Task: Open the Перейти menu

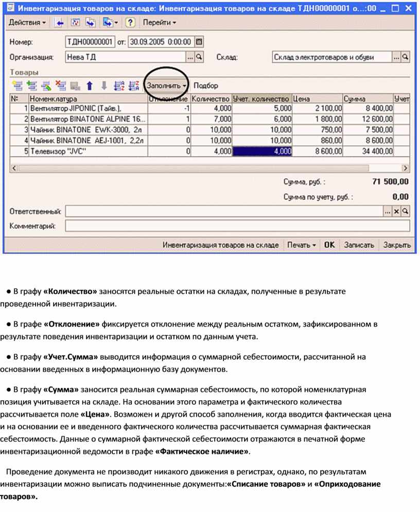Action: (159, 23)
